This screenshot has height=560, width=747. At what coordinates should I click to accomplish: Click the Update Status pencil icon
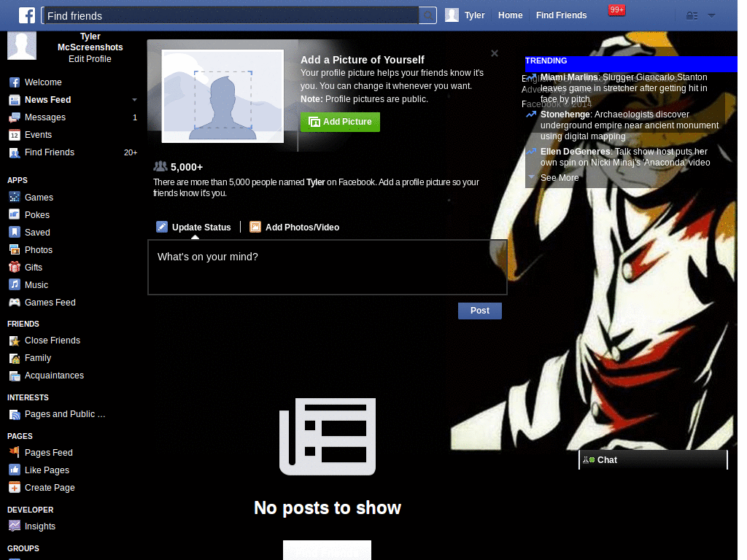(x=162, y=227)
